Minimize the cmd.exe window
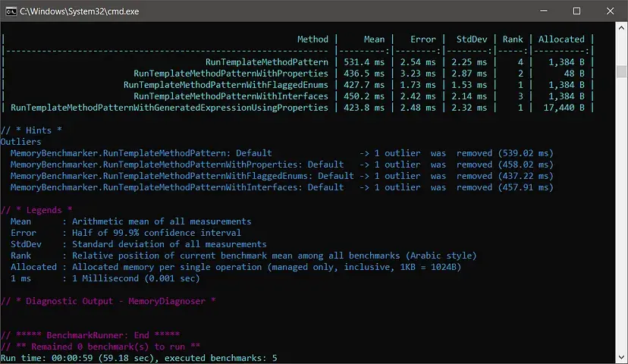Viewport: 628px width, 364px height. click(x=544, y=11)
